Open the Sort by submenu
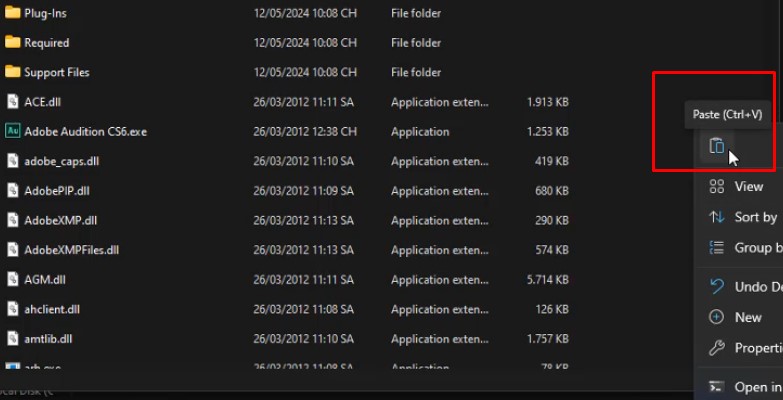 (x=755, y=217)
